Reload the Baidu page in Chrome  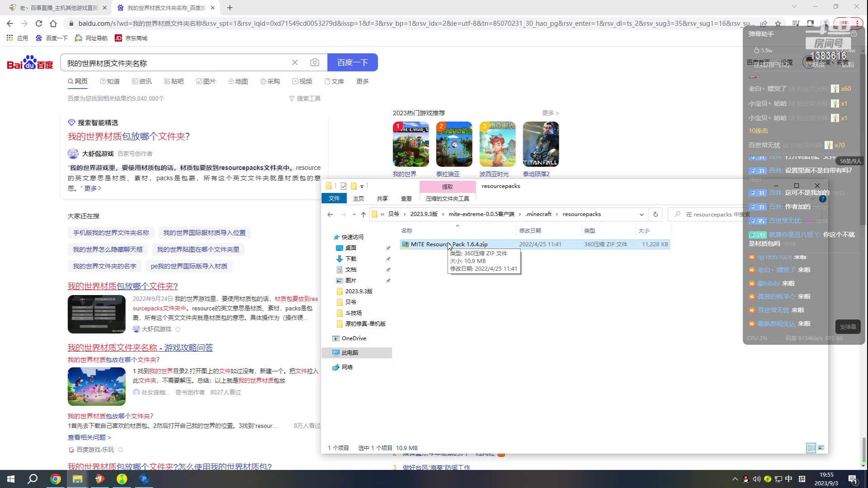[x=39, y=23]
